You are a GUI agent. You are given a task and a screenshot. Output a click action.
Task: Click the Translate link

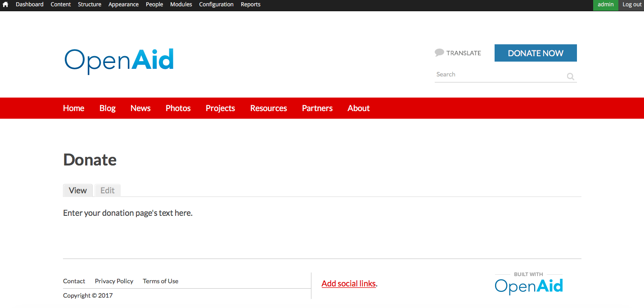(464, 53)
